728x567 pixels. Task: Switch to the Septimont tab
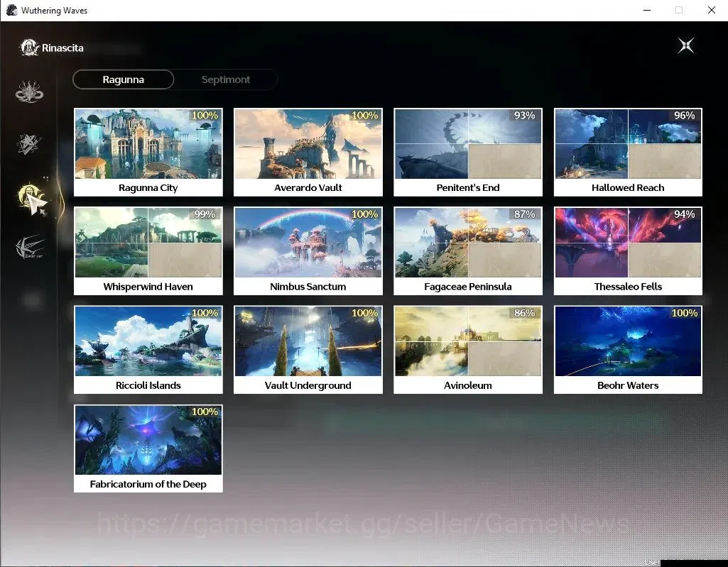pyautogui.click(x=226, y=79)
